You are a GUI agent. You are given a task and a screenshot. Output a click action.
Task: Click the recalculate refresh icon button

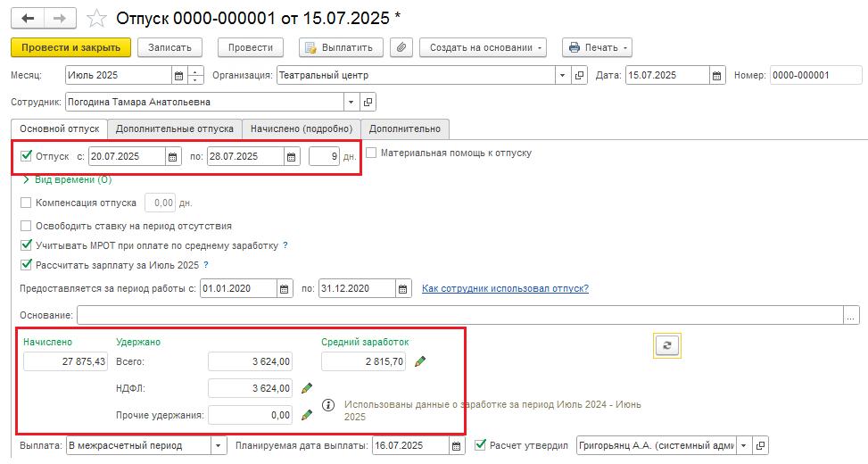[667, 345]
